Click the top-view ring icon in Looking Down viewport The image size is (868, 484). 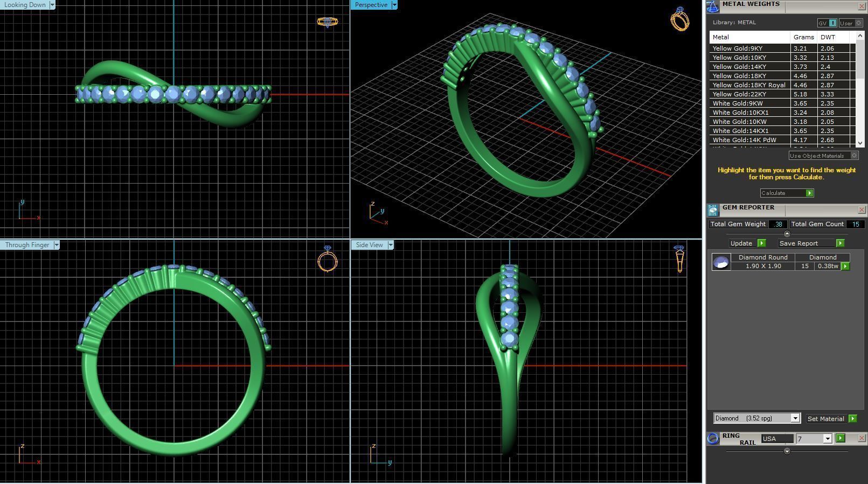[x=327, y=22]
